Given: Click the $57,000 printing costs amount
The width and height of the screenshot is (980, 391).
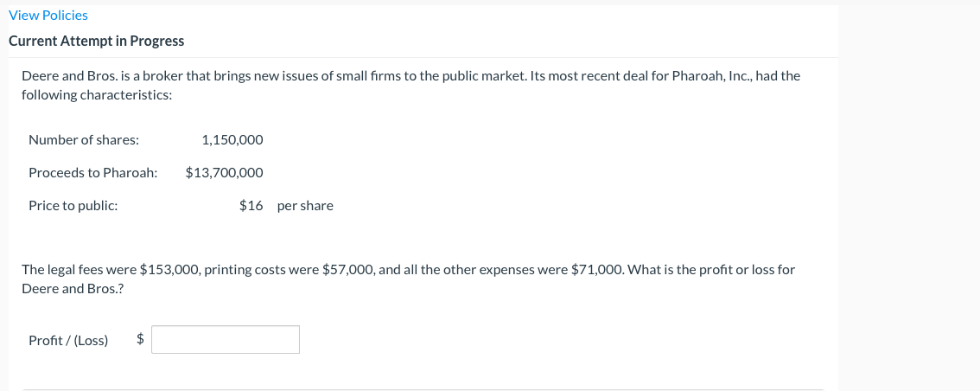Looking at the screenshot, I should coord(348,270).
